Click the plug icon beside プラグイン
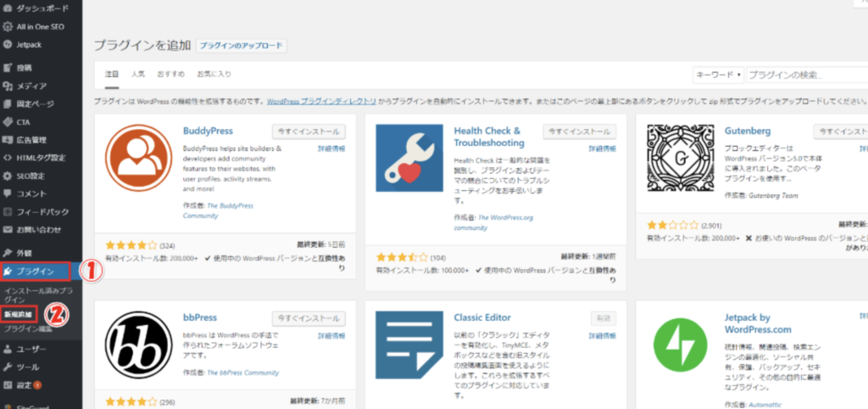868x409 pixels. (8, 271)
